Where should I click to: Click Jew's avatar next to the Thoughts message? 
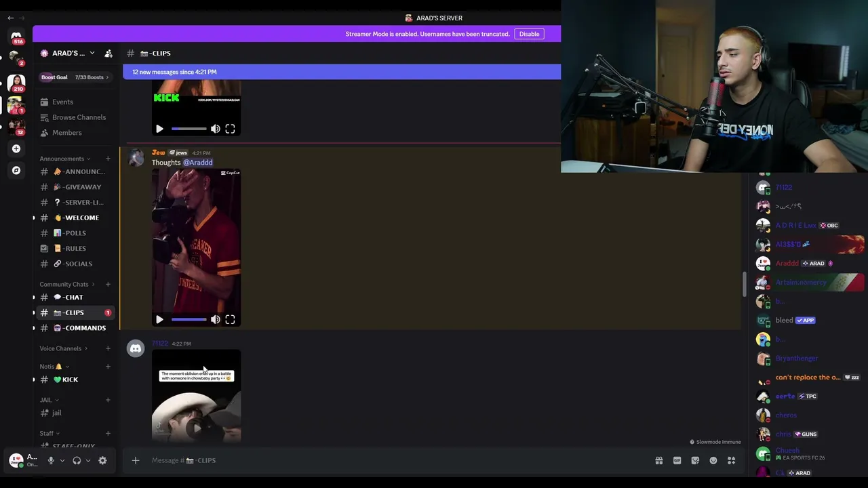click(136, 158)
